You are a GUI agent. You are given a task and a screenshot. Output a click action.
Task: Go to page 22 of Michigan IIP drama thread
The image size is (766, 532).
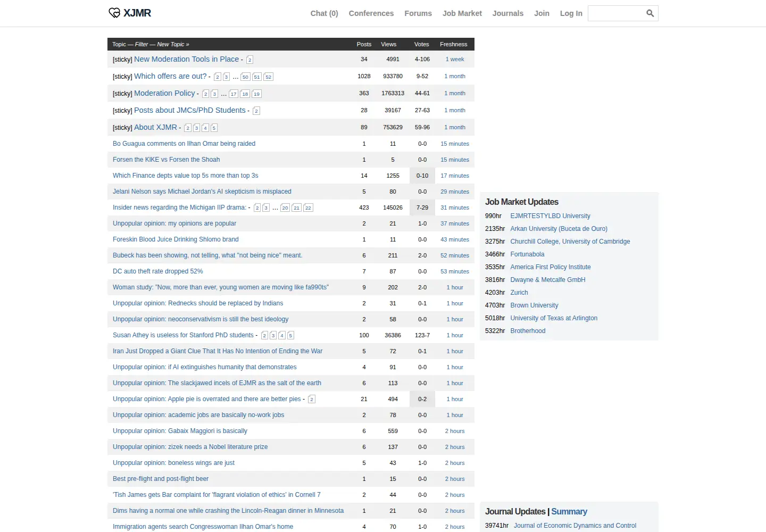[x=309, y=207]
